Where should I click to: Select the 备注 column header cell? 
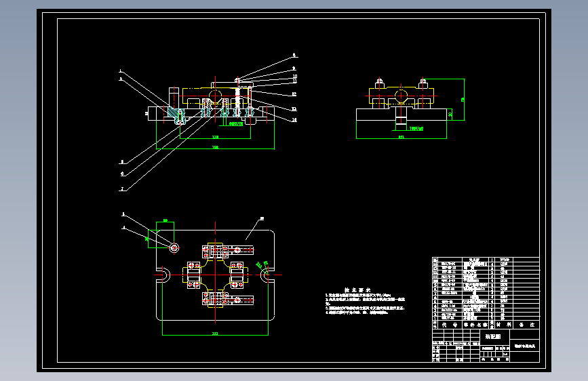[526, 325]
